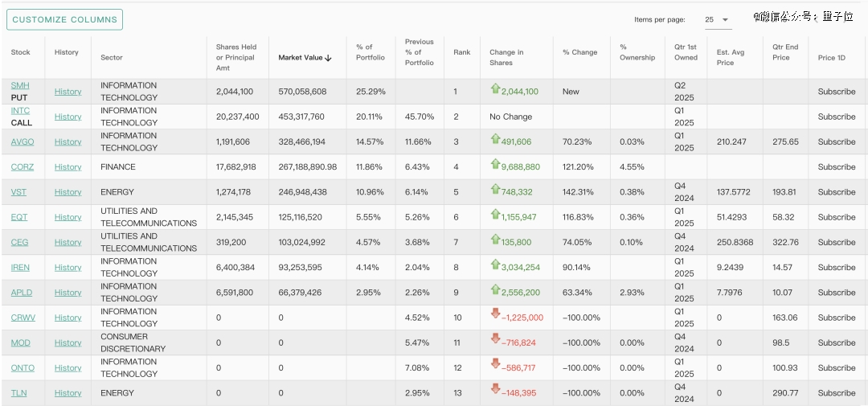Click the red down arrow for ONTO
The width and height of the screenshot is (868, 406).
[495, 364]
